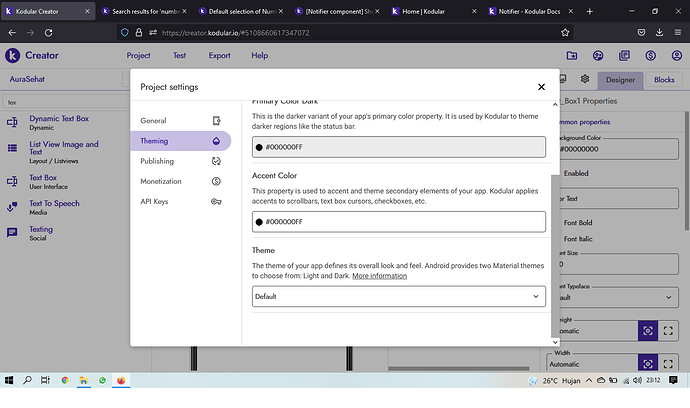690x408 pixels.
Task: Open the API Keys section
Action: click(x=180, y=202)
